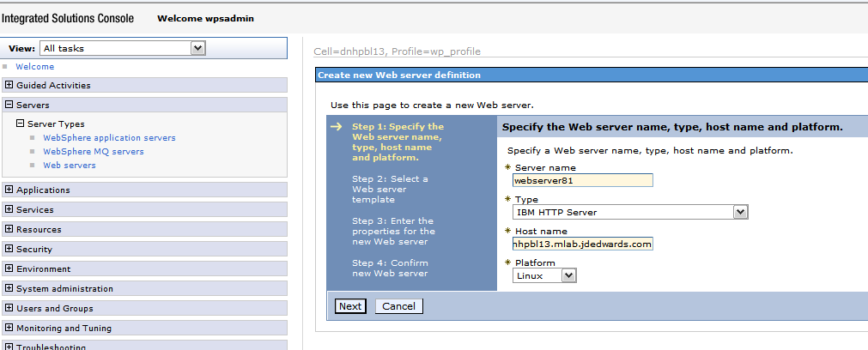The height and width of the screenshot is (350, 868).
Task: Go to the Welcome page link
Action: 34,66
